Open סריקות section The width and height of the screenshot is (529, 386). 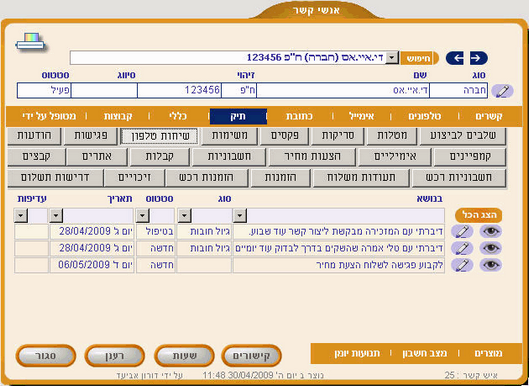pos(338,136)
